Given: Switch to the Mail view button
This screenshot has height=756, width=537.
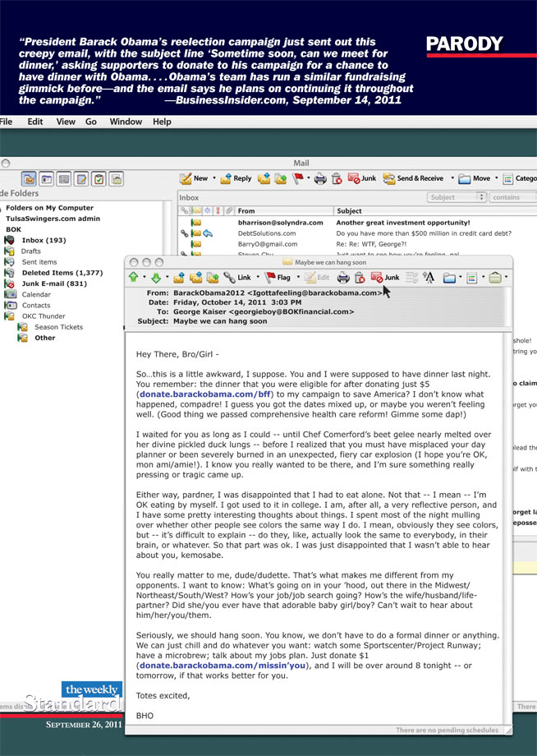Looking at the screenshot, I should click(x=29, y=178).
